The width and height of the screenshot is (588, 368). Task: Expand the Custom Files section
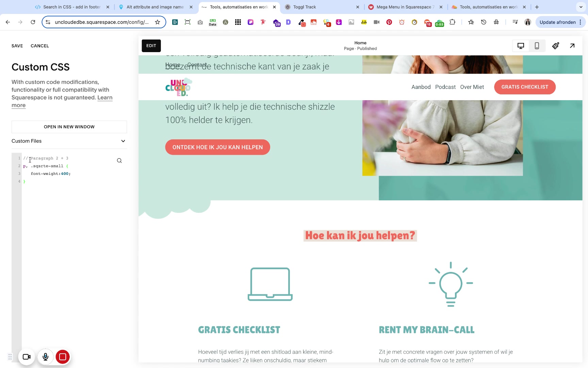tap(69, 141)
